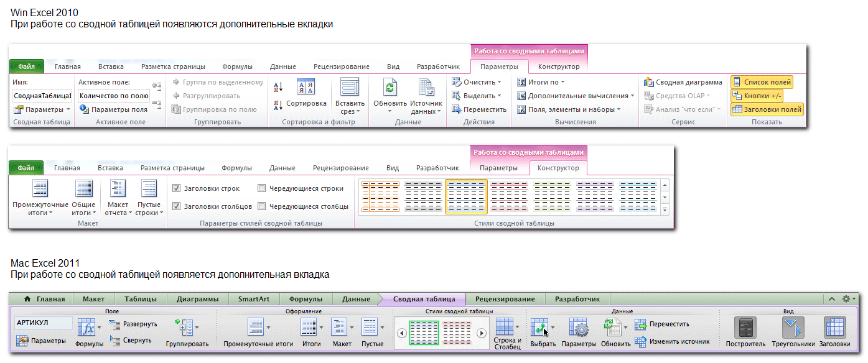This screenshot has height=363, width=868.
Task: Click the gear Параметры icon in Mac Данные group
Action: click(579, 327)
